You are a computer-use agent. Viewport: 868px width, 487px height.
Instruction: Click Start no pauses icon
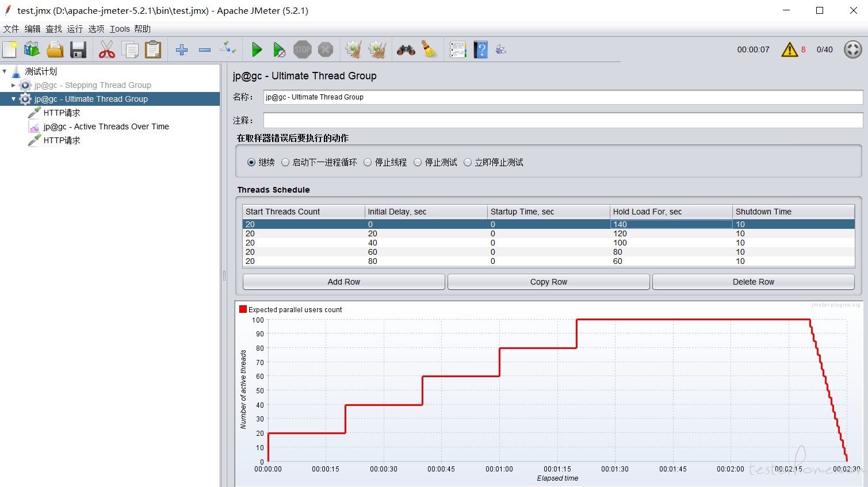(279, 50)
